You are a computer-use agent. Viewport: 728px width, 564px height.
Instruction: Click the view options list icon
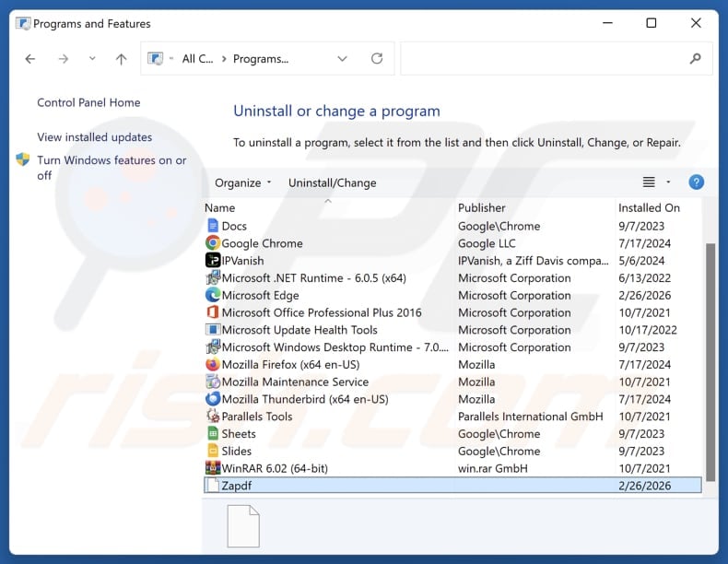[649, 182]
